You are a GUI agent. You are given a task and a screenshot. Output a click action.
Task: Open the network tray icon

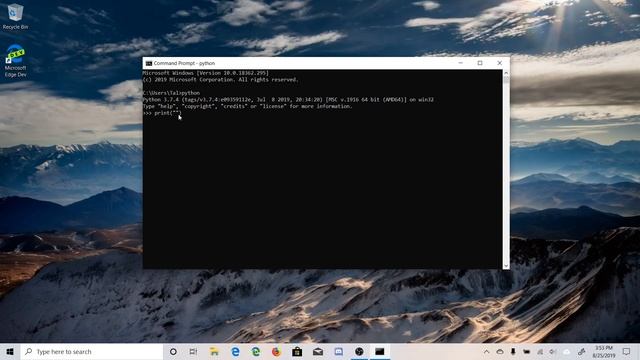click(540, 351)
